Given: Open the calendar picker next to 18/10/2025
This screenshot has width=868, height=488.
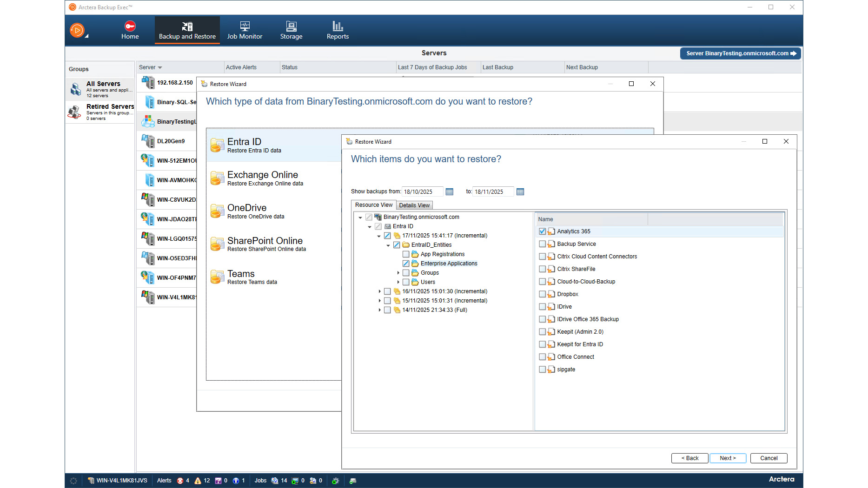Looking at the screenshot, I should click(449, 191).
